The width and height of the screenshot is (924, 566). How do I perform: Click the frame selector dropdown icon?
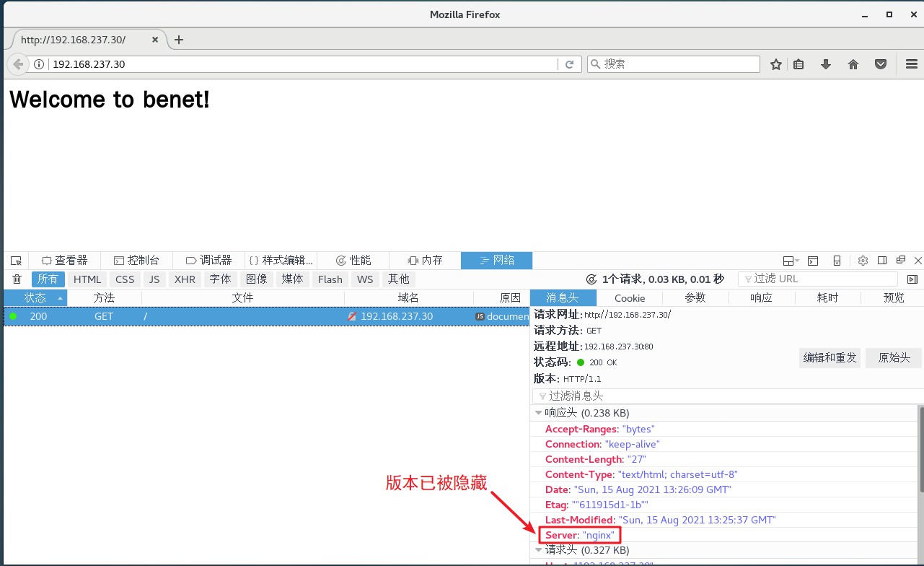(791, 261)
